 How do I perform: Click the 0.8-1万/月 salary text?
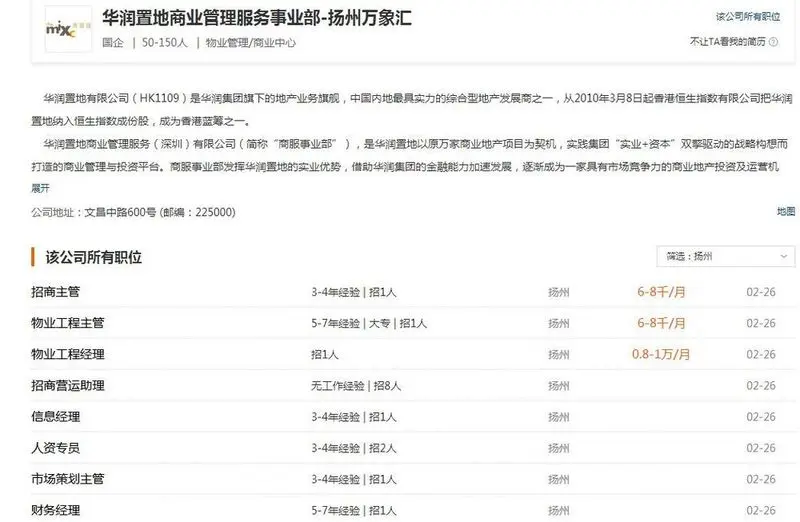tap(661, 354)
